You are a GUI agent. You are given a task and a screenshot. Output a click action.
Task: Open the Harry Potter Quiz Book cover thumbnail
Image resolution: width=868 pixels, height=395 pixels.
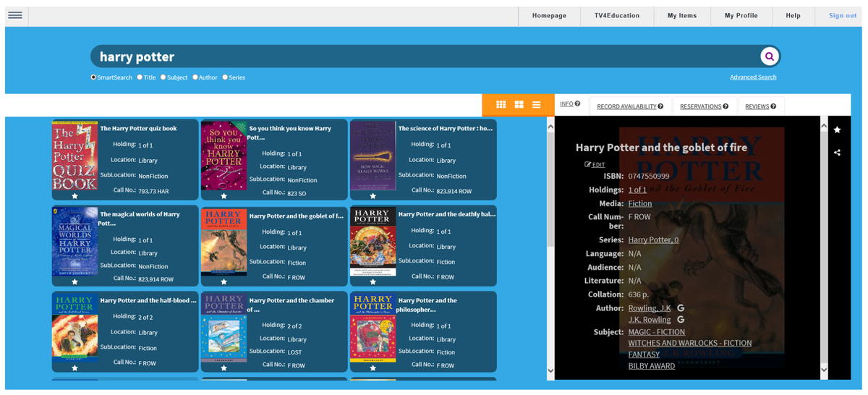coord(75,156)
